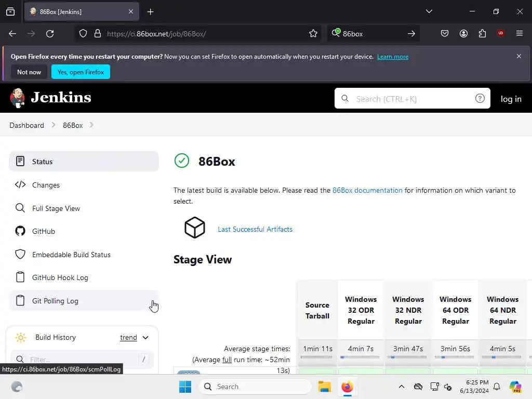Click Windows 64 ODR Regular stage header

(455, 311)
